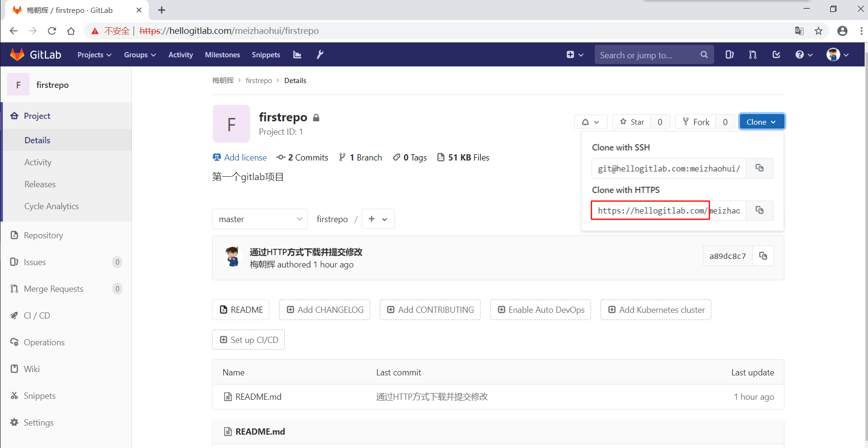Toggle the Clone dropdown button

[761, 122]
